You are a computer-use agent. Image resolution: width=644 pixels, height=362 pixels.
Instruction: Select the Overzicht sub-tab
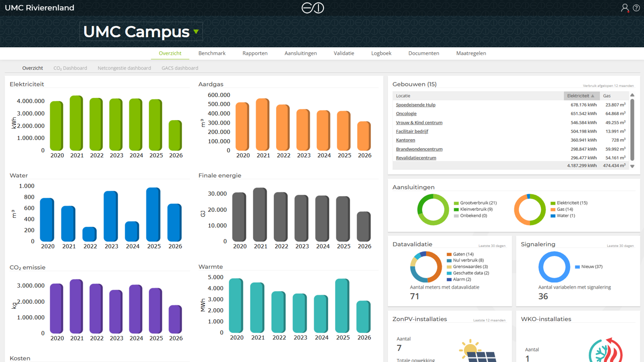(x=33, y=68)
